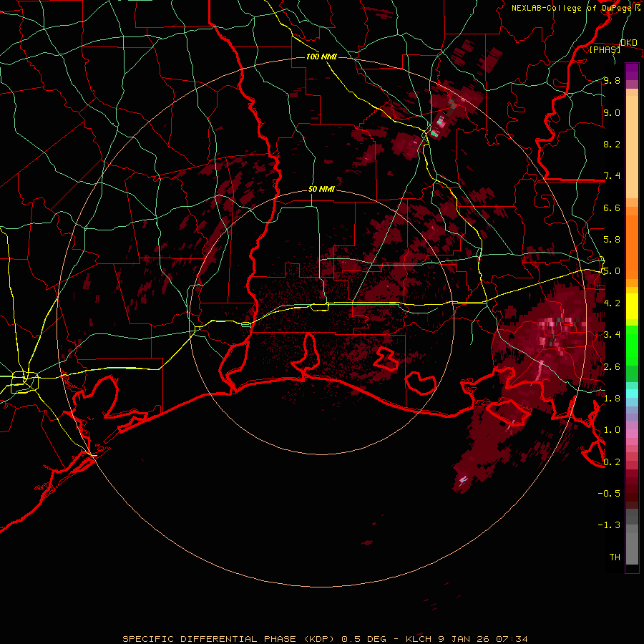
Task: Click the -0.5 scale value
Action: tap(609, 493)
